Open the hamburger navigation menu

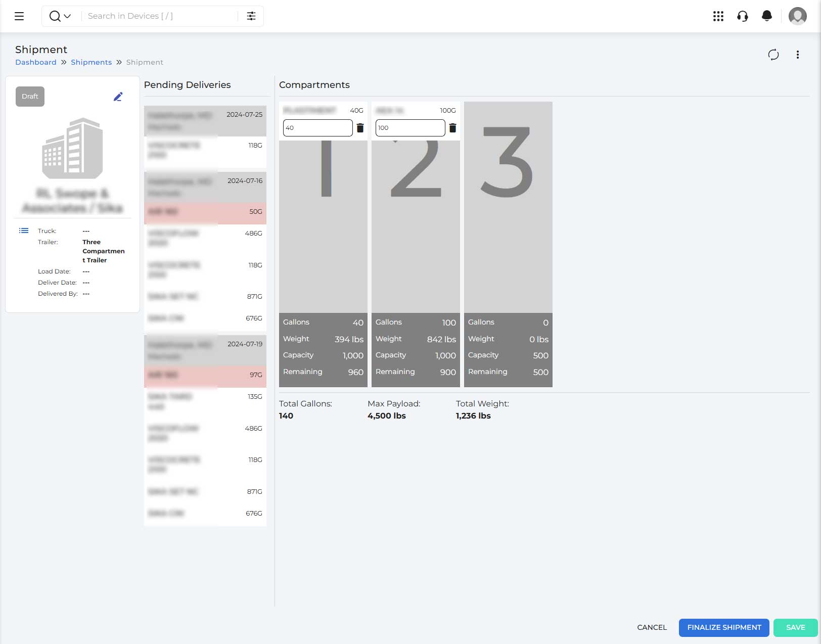[x=19, y=16]
